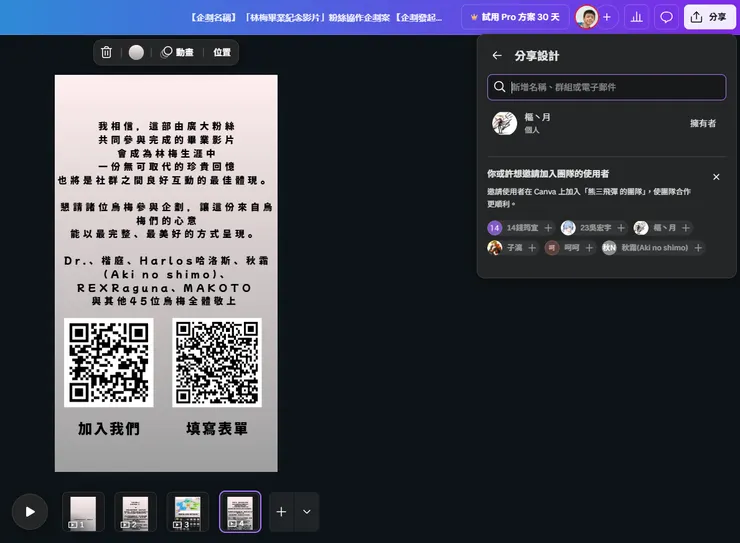Expand the add-page dropdown chevron

pos(307,512)
